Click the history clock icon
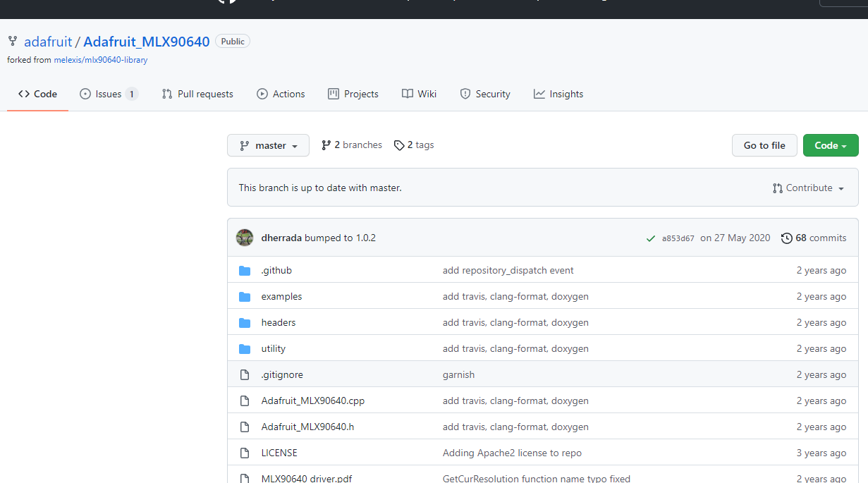 tap(787, 238)
